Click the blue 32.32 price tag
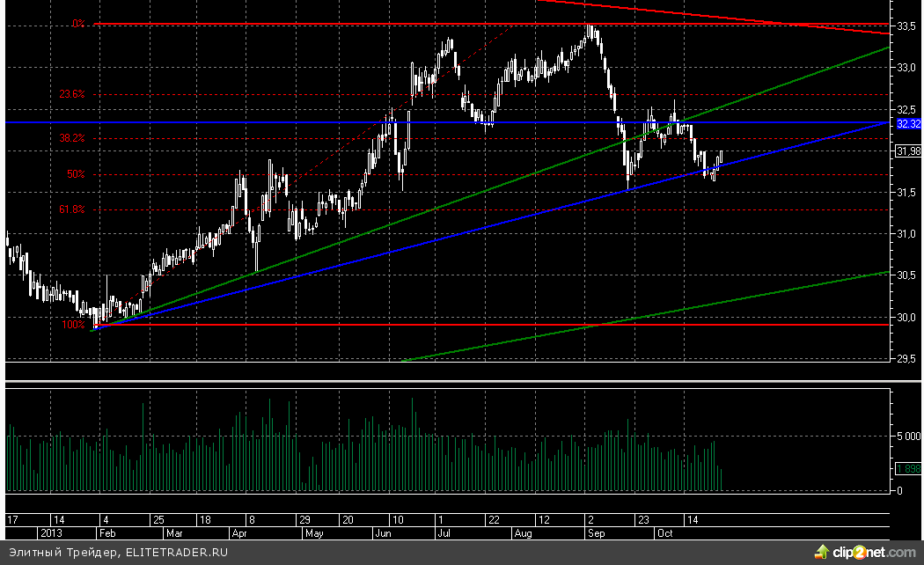924x565 pixels. click(x=908, y=124)
